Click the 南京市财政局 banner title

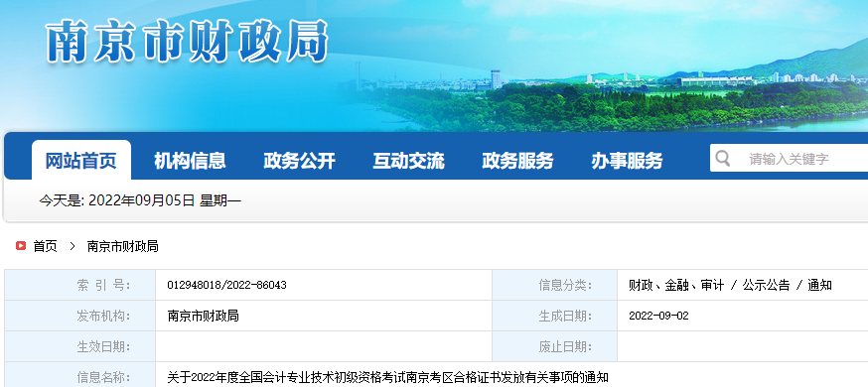[187, 42]
